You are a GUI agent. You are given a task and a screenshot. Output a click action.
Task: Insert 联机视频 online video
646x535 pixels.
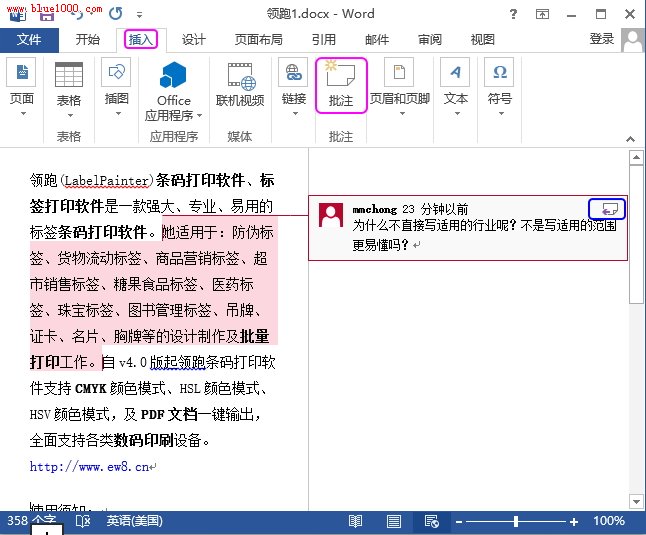click(x=240, y=85)
